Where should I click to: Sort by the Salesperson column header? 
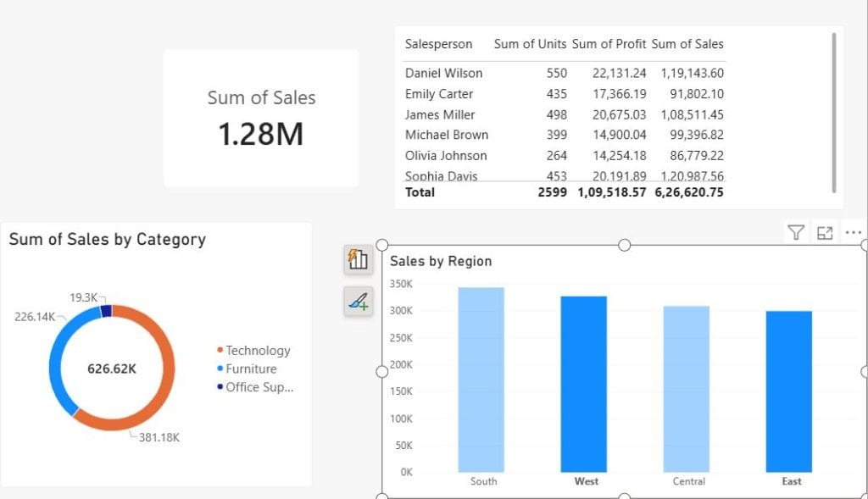pyautogui.click(x=438, y=44)
